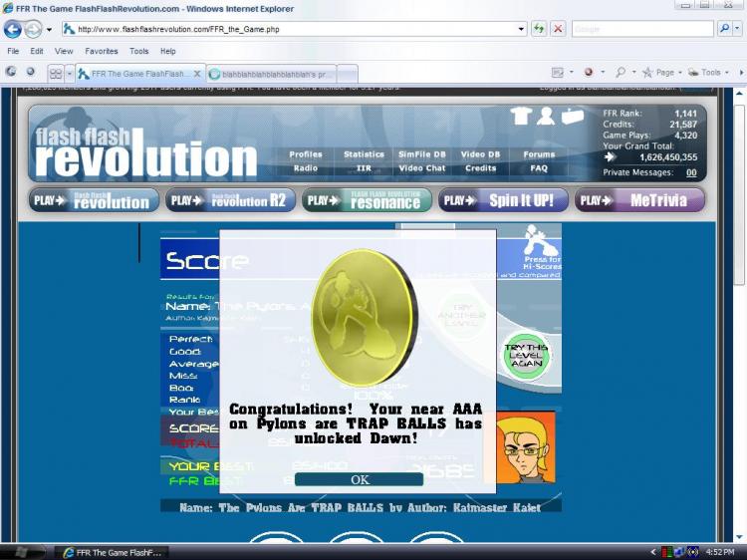Image resolution: width=747 pixels, height=560 pixels.
Task: Click the flash flash revolution logo
Action: [146, 152]
